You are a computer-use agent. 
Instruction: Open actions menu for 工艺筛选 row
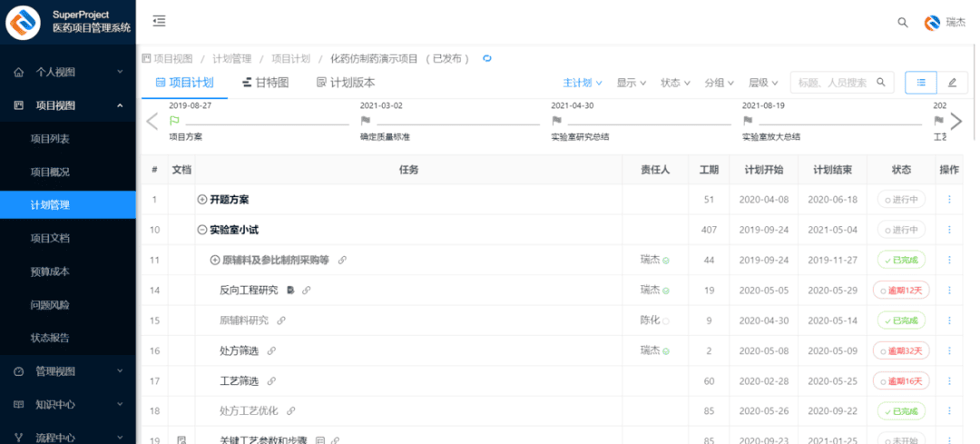point(949,380)
